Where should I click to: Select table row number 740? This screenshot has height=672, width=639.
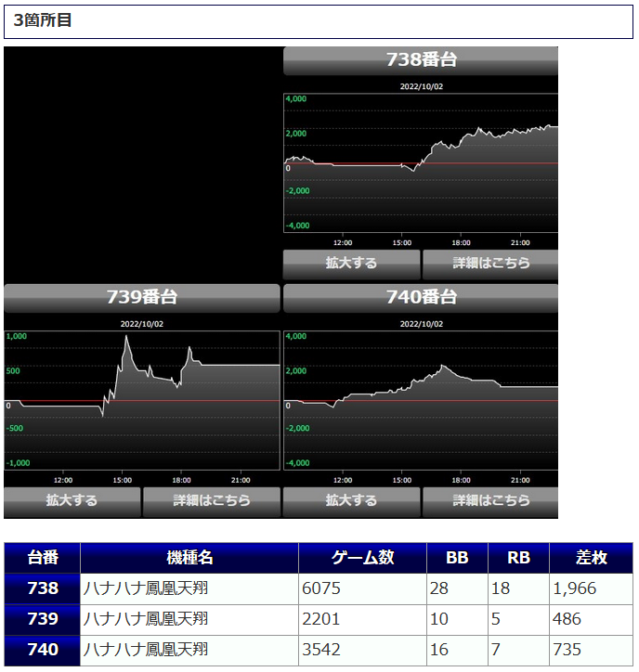tap(43, 650)
